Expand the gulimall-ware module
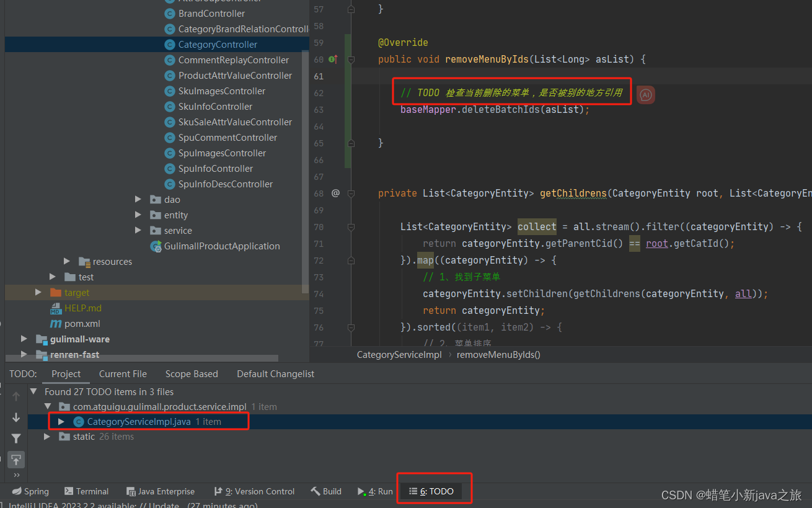This screenshot has width=812, height=508. pyautogui.click(x=24, y=339)
